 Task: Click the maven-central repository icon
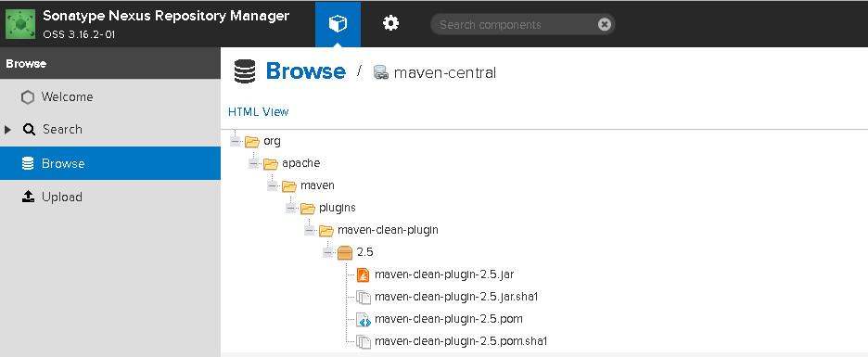tap(381, 72)
